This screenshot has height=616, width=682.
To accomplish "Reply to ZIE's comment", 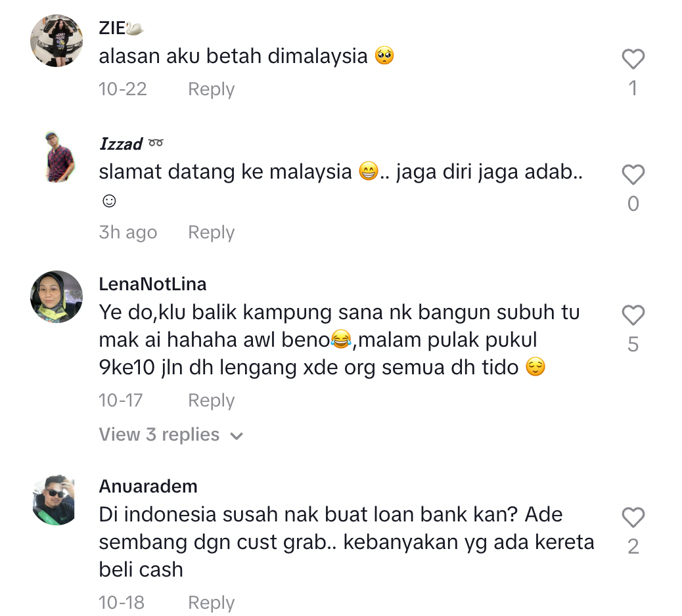I will pyautogui.click(x=211, y=89).
